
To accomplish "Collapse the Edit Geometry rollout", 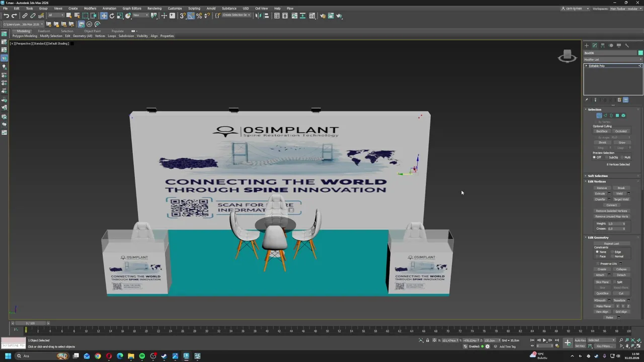I will (598, 237).
